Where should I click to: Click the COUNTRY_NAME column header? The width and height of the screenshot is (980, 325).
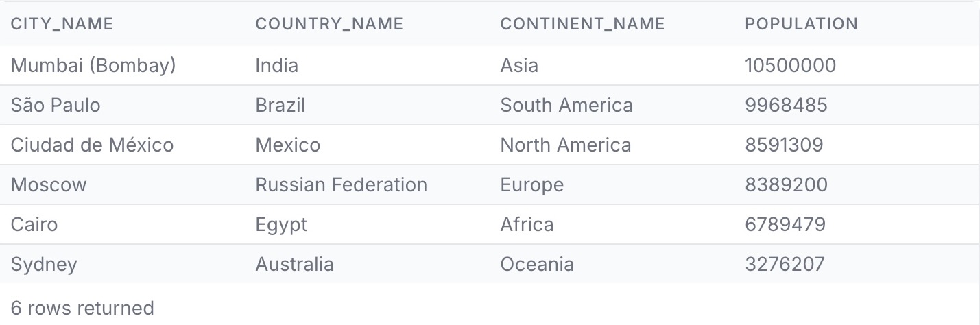point(329,24)
